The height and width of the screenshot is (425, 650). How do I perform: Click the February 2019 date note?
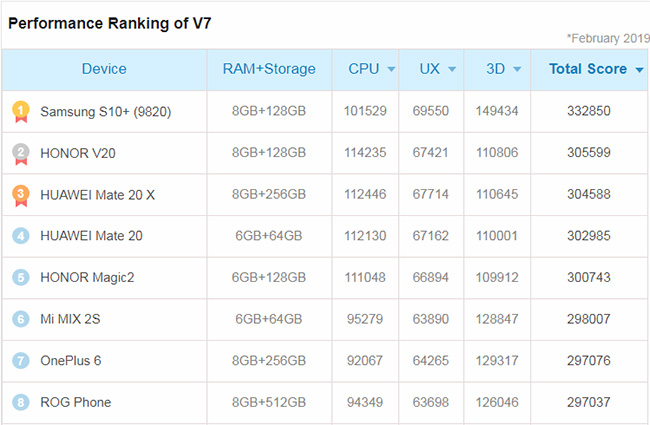point(608,38)
